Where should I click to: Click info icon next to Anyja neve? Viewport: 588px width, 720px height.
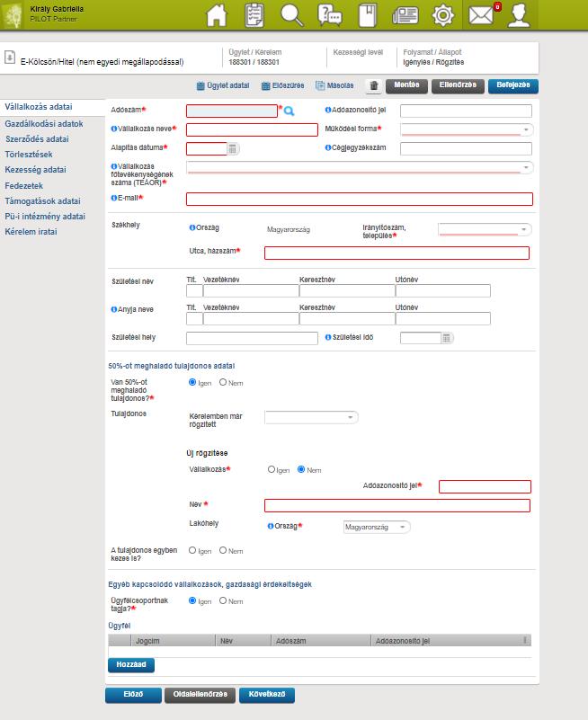point(114,309)
